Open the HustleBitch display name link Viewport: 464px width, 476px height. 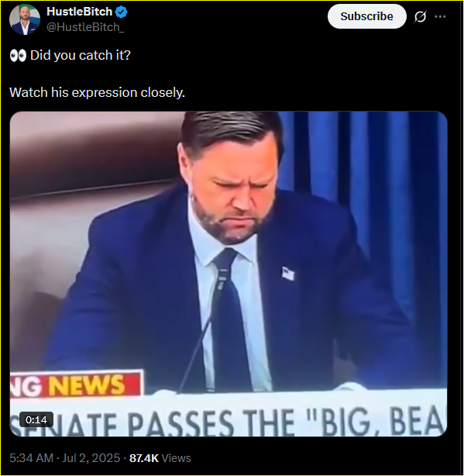click(80, 12)
